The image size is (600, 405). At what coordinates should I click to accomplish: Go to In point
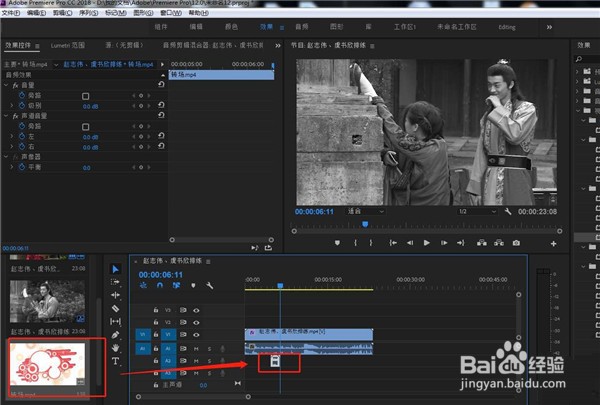point(393,243)
